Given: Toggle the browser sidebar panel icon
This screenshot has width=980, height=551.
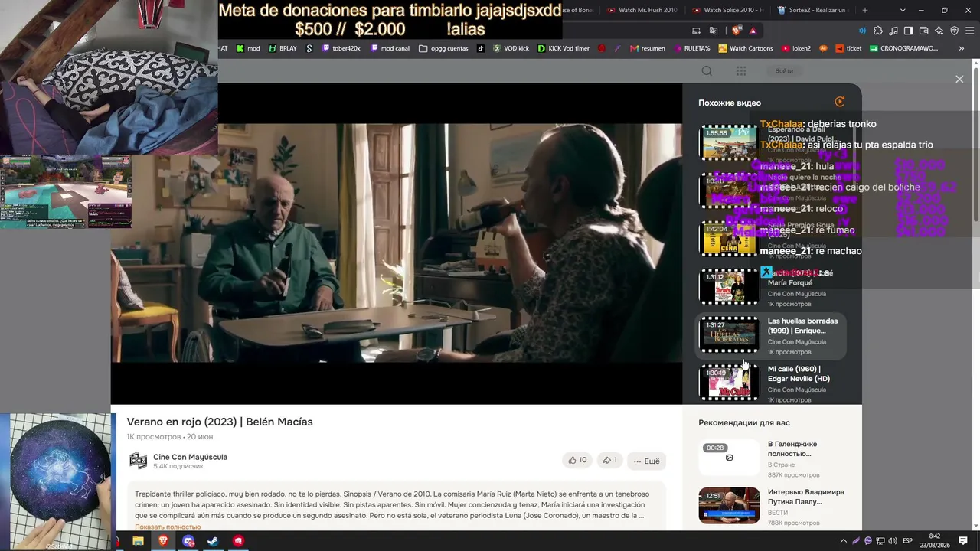Looking at the screenshot, I should tap(909, 31).
